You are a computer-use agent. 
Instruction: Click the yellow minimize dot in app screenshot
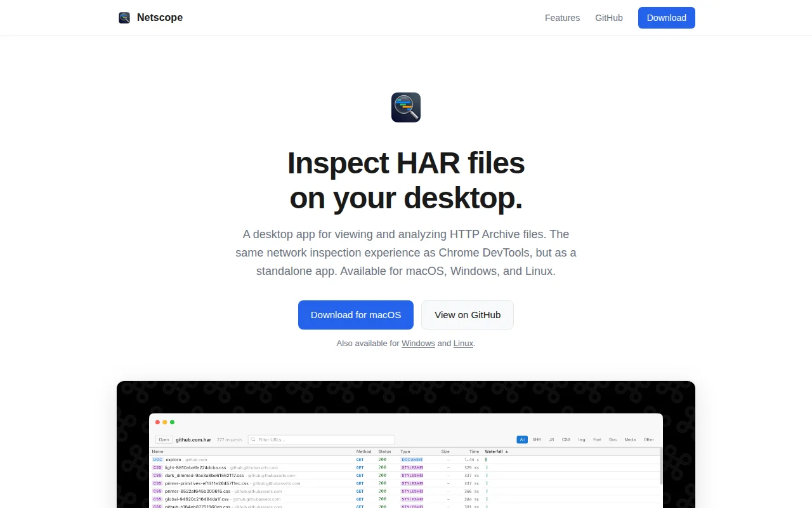click(x=165, y=422)
